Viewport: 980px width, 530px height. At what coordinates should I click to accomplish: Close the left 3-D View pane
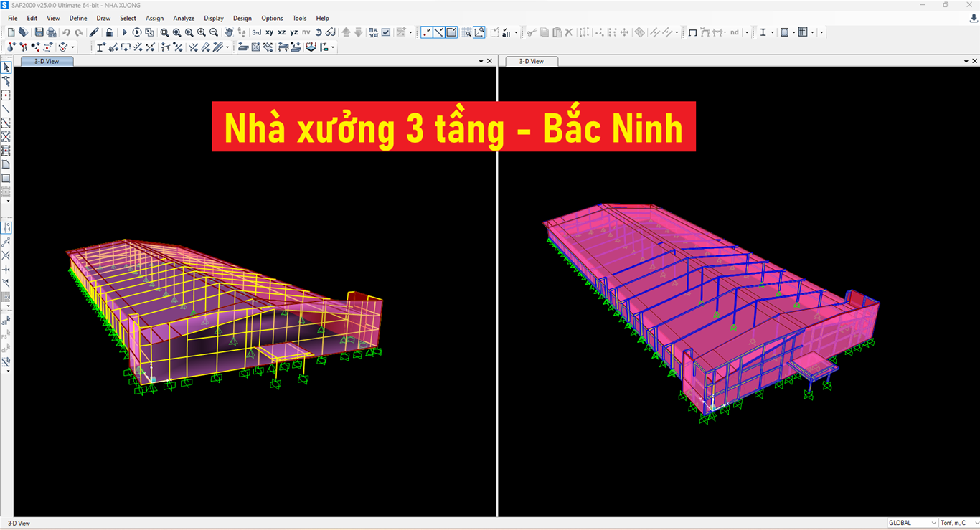click(x=490, y=62)
